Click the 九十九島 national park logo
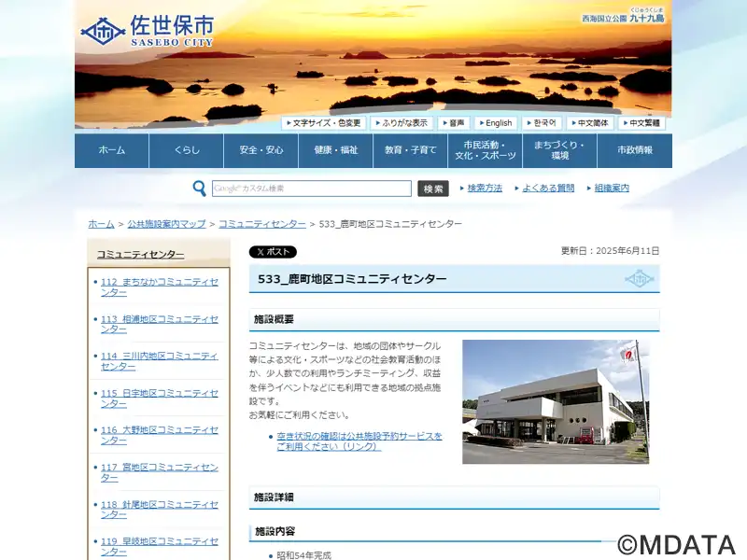 623,16
